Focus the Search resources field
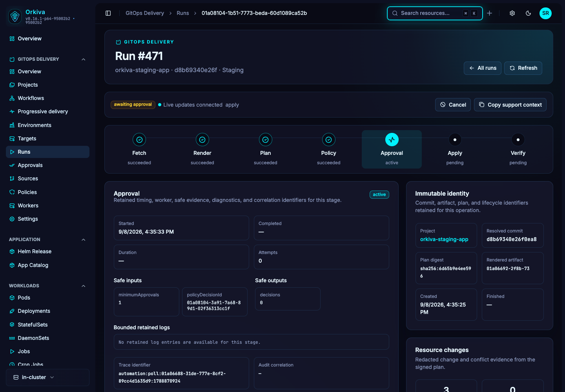 (435, 13)
